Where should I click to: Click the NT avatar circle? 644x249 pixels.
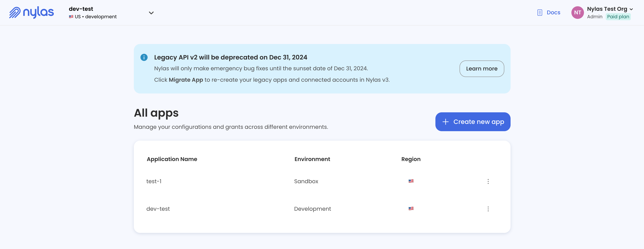[x=577, y=13]
